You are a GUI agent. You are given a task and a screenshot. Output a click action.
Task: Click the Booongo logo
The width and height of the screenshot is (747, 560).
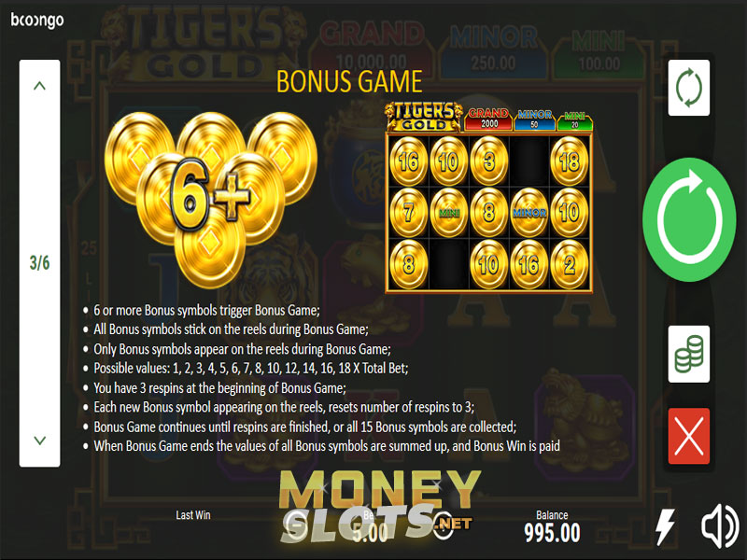37,20
